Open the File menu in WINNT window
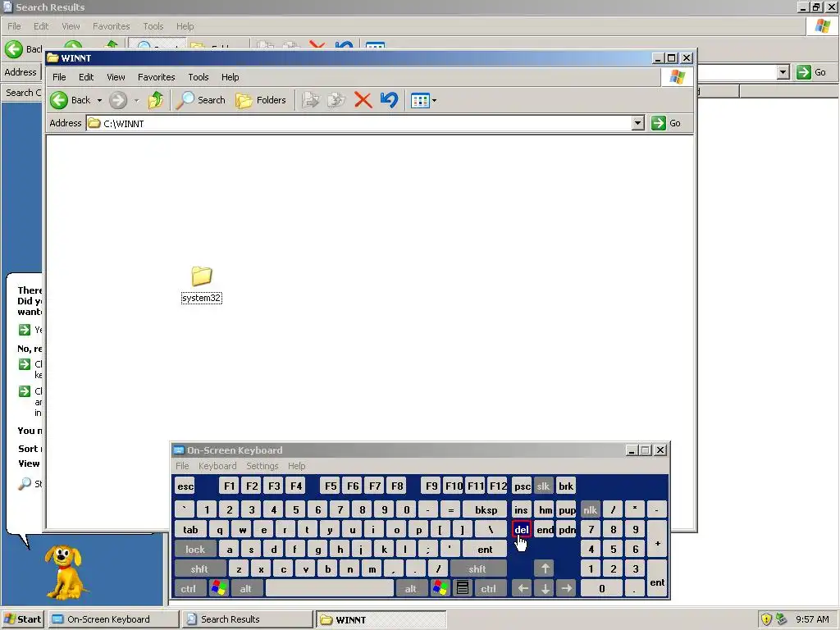 [59, 77]
